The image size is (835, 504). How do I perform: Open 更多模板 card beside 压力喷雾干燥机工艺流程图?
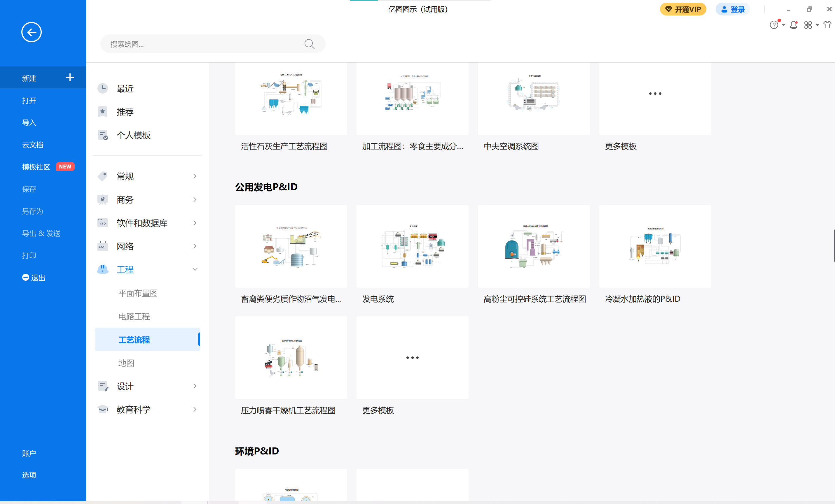pos(413,357)
